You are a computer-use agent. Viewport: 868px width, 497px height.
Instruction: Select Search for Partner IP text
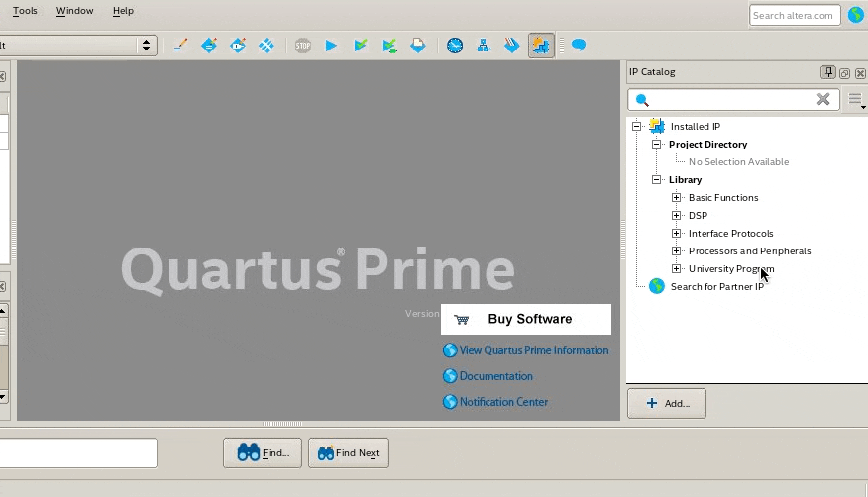tap(716, 286)
